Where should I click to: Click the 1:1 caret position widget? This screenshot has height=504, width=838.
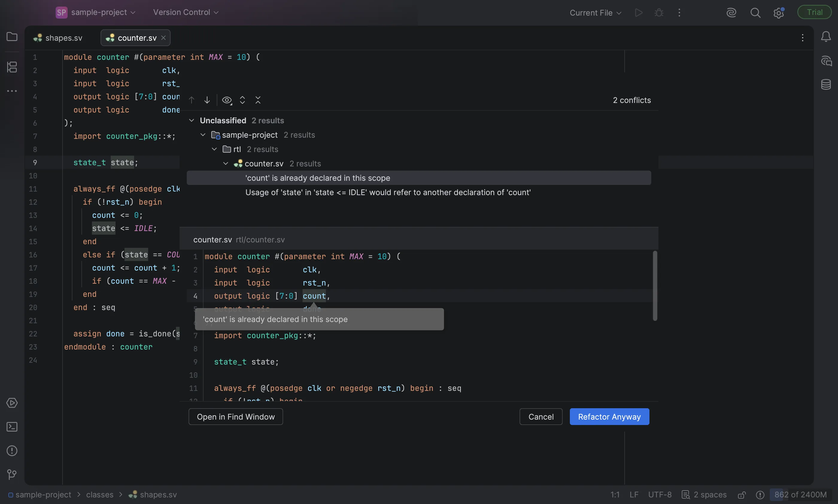615,495
